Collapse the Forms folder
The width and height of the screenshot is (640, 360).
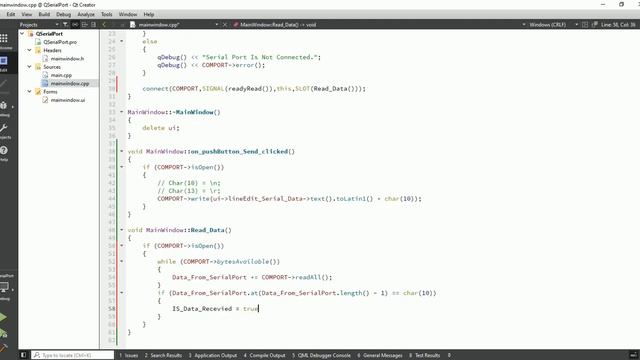(x=29, y=91)
